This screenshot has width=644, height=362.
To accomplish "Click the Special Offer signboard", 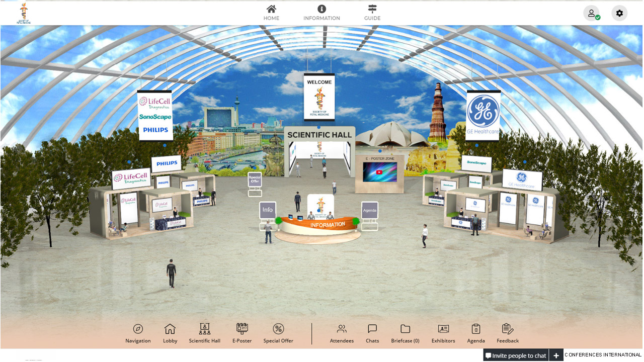I will (255, 179).
